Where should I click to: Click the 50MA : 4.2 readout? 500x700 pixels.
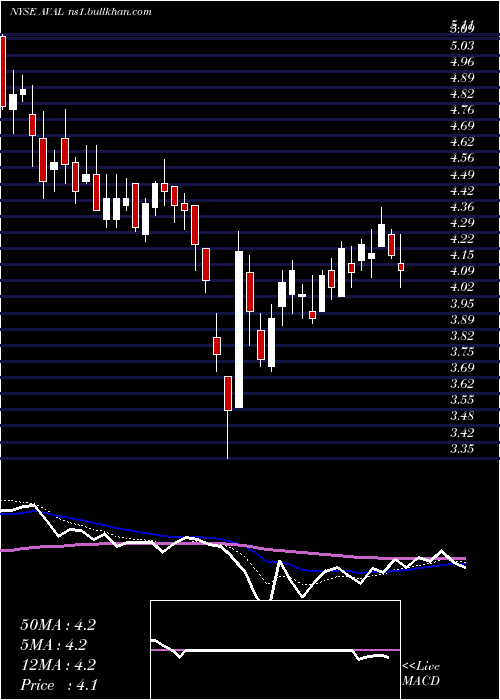(x=58, y=625)
